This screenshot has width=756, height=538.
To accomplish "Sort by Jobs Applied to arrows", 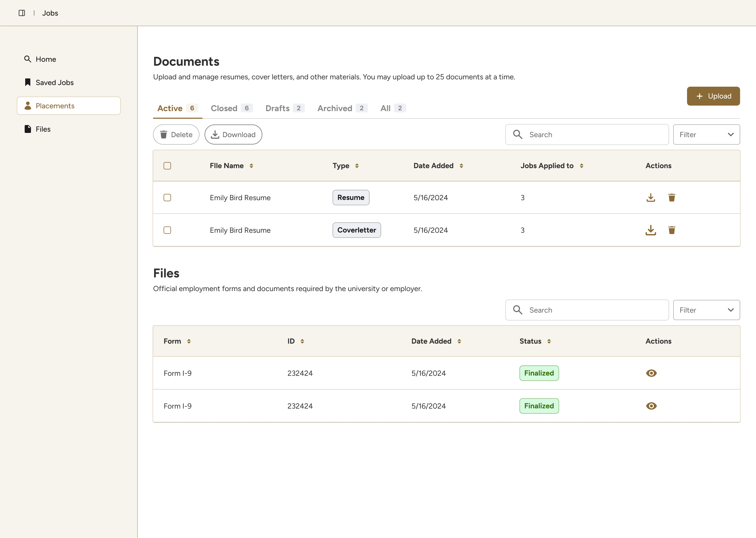I will pyautogui.click(x=581, y=166).
